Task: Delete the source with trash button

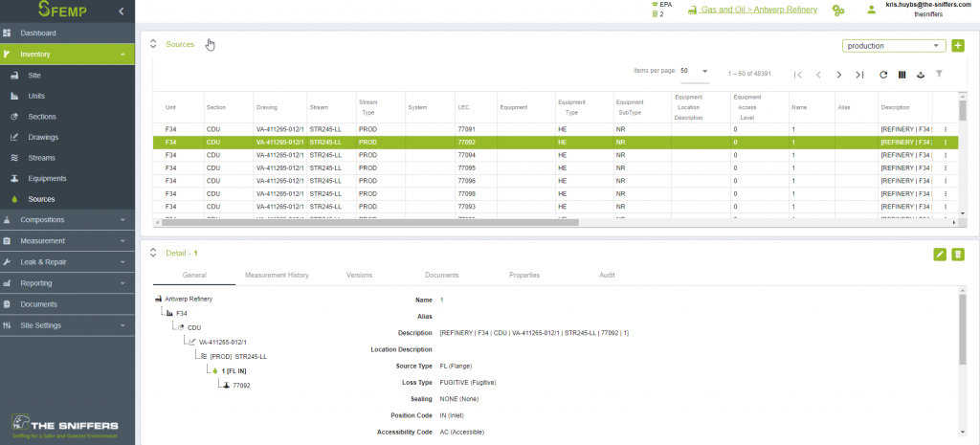Action: pos(958,254)
